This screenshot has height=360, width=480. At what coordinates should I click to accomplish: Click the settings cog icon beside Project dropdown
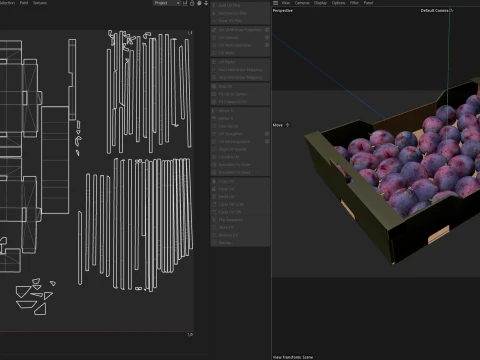pos(199,3)
